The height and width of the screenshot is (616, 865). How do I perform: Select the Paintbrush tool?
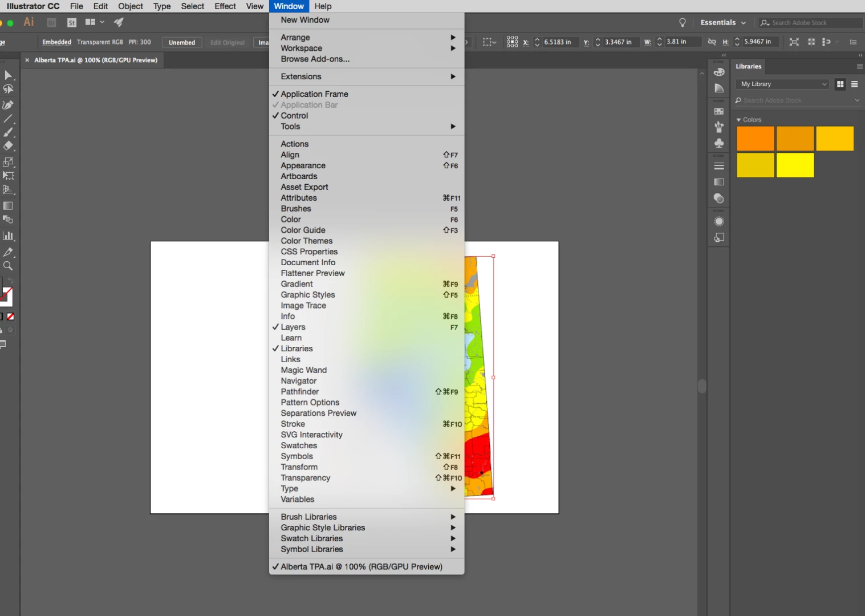(8, 132)
